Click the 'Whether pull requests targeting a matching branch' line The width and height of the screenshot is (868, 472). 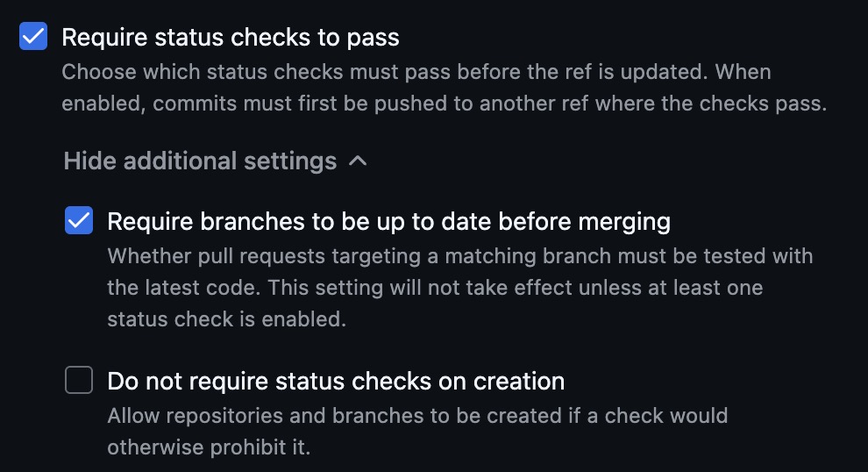pyautogui.click(x=459, y=256)
